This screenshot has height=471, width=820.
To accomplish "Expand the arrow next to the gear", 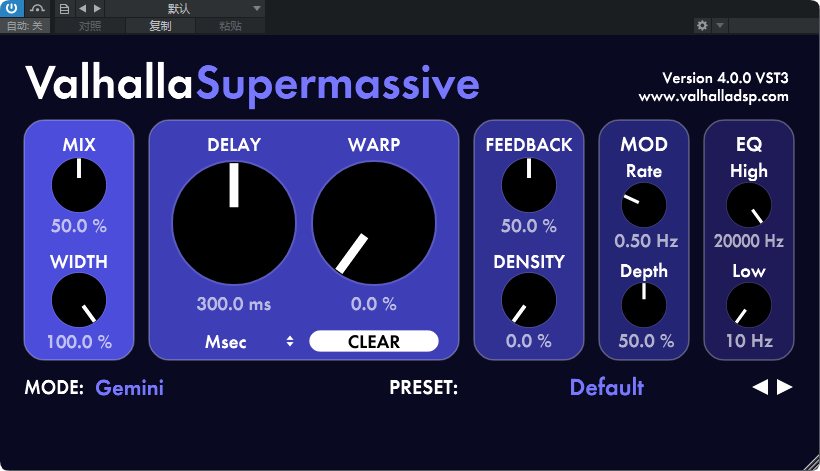I will tap(720, 25).
